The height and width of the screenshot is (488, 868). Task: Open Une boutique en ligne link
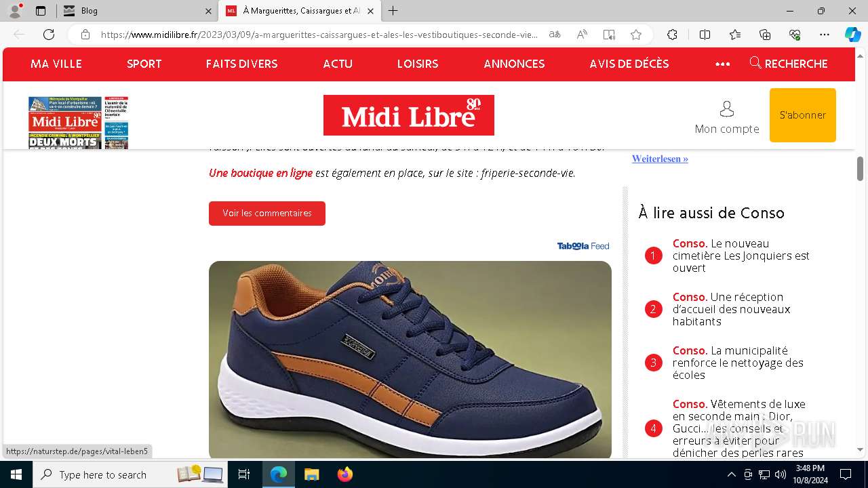(260, 173)
